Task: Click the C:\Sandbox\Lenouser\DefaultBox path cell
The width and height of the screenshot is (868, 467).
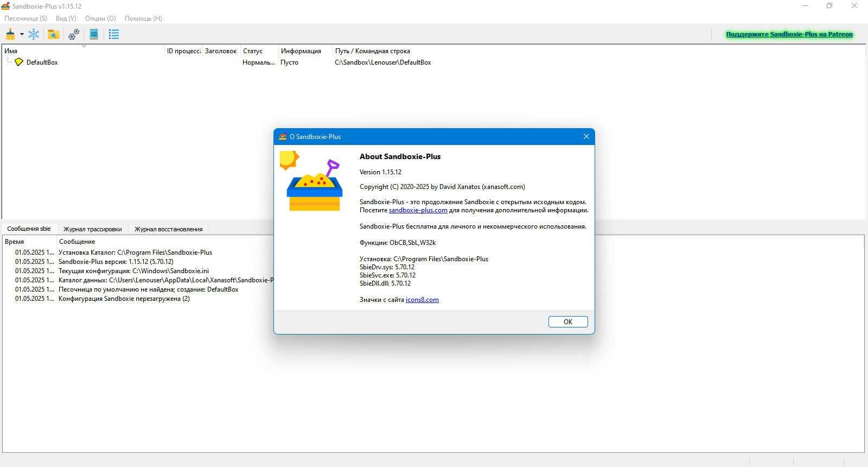Action: pyautogui.click(x=383, y=62)
